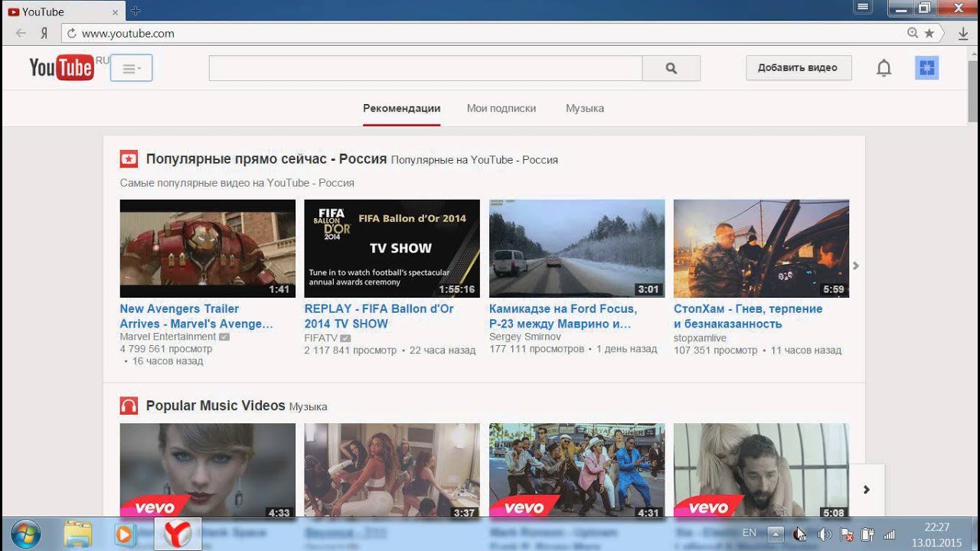Switch to Музыка tab
The height and width of the screenshot is (551, 980).
(x=585, y=109)
